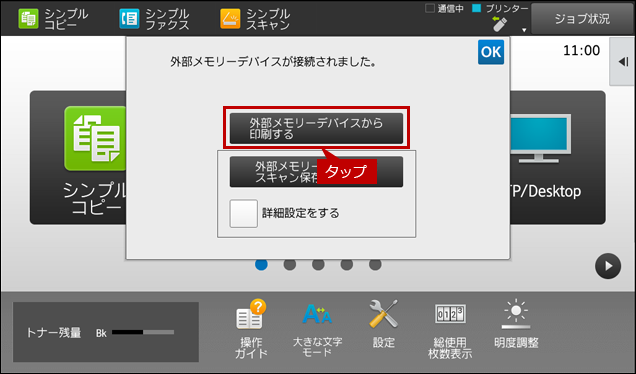Select the third page indicator dot

click(318, 264)
